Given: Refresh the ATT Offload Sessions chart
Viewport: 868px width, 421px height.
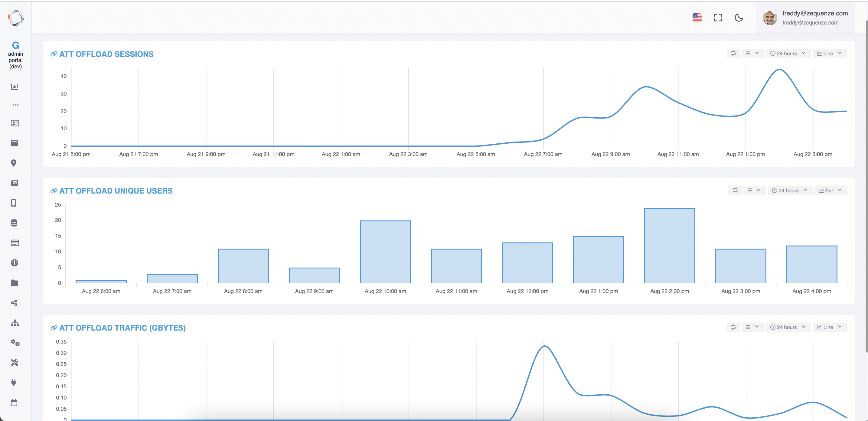Looking at the screenshot, I should (x=733, y=53).
